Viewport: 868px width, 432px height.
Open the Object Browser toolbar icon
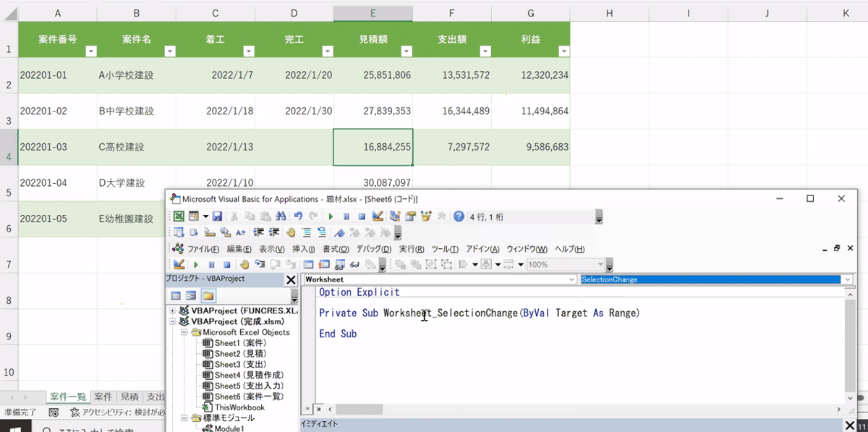tap(425, 216)
